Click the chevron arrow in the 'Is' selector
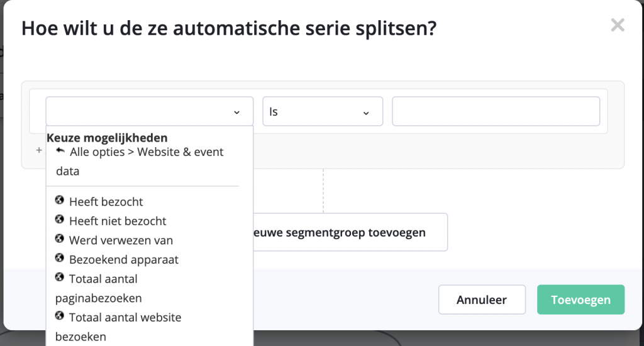The width and height of the screenshot is (644, 346). [366, 113]
